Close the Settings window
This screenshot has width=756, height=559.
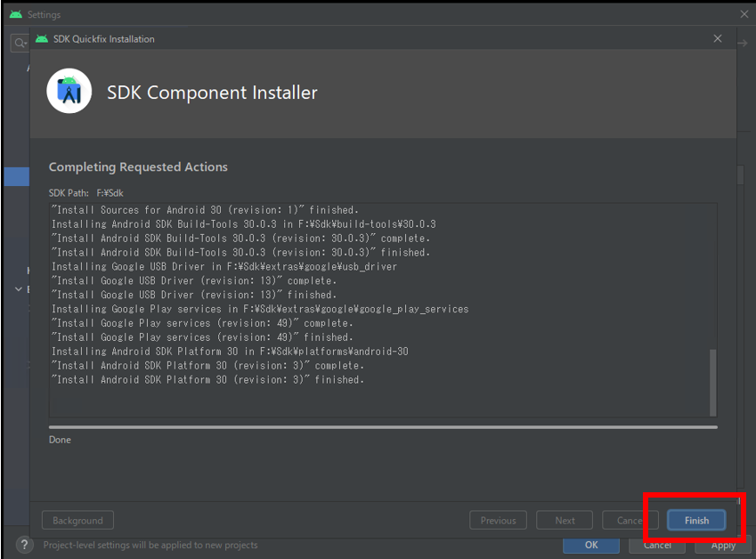coord(744,14)
